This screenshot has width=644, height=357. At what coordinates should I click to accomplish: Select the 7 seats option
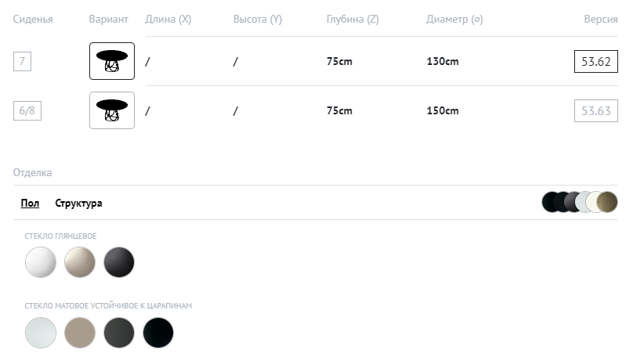point(22,61)
